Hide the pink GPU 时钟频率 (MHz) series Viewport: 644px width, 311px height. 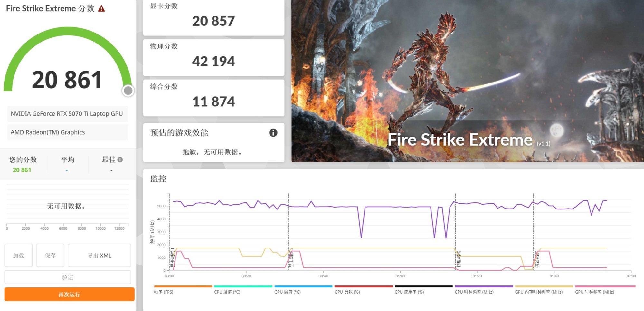(x=594, y=292)
